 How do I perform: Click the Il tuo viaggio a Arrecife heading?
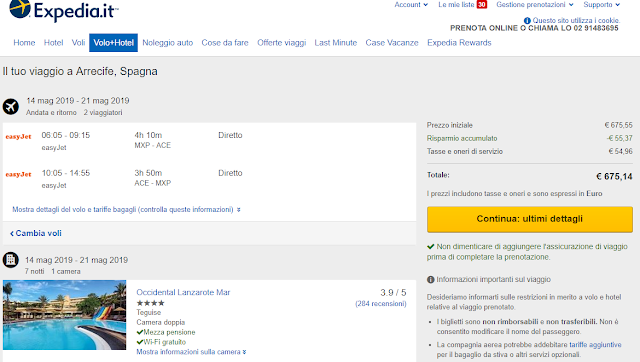(x=80, y=71)
